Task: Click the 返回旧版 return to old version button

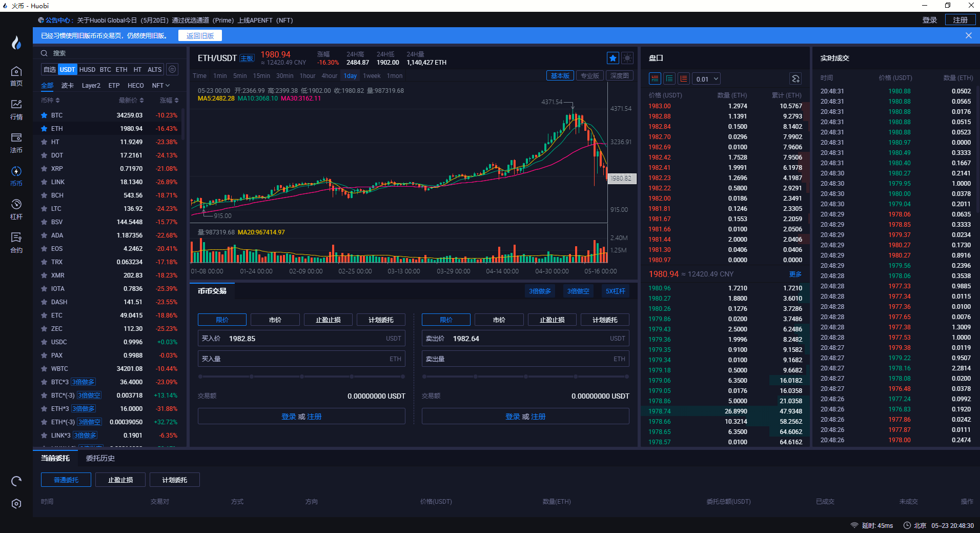Action: pyautogui.click(x=200, y=35)
